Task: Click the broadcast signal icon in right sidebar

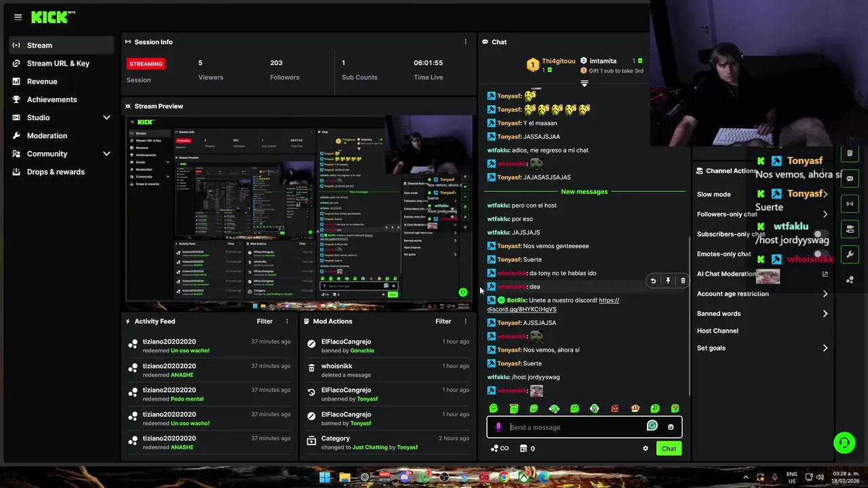Action: [x=850, y=203]
